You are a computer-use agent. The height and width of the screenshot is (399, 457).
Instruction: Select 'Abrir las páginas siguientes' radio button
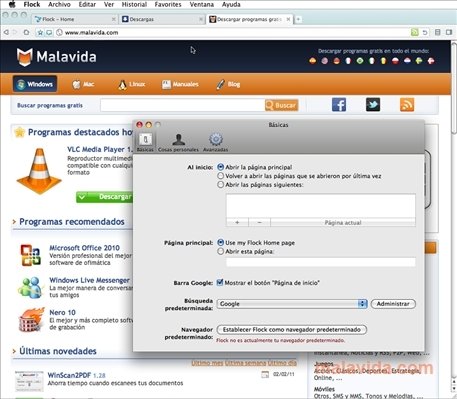point(220,184)
